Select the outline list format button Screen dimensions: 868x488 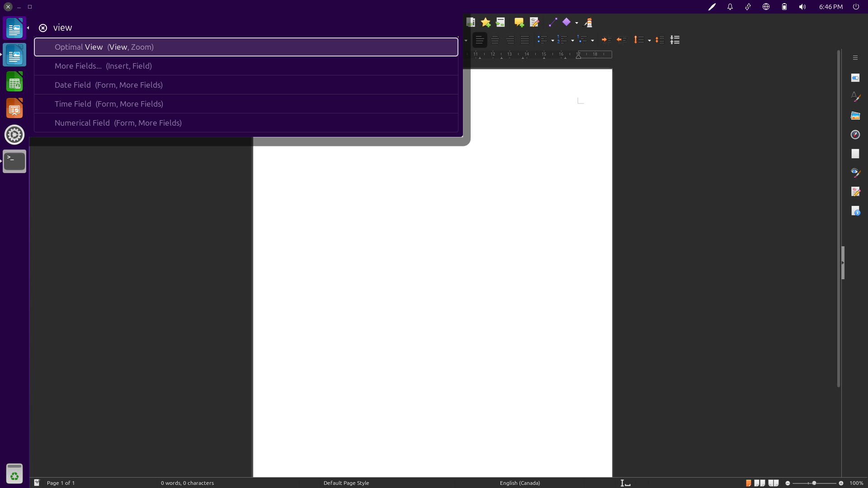coord(582,40)
